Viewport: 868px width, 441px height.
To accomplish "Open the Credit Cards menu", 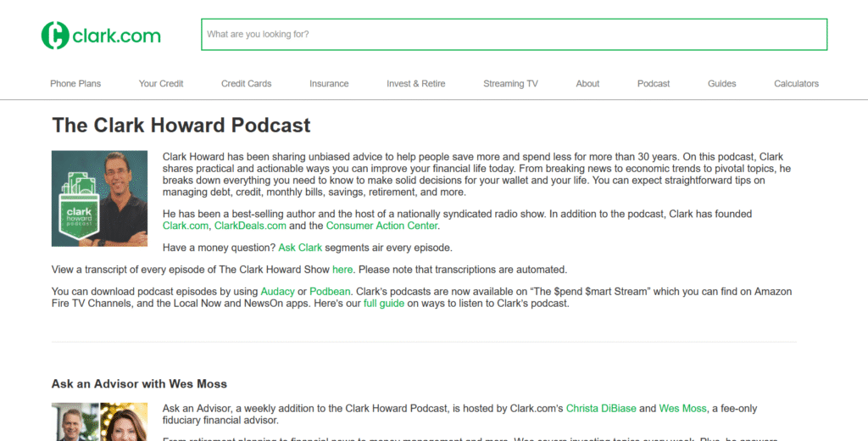I will [247, 84].
